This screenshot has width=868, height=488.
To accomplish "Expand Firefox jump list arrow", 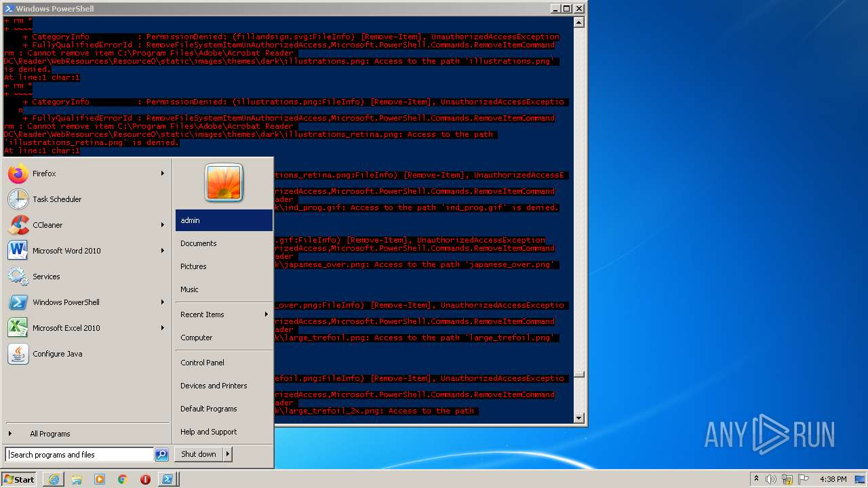I will click(x=163, y=174).
